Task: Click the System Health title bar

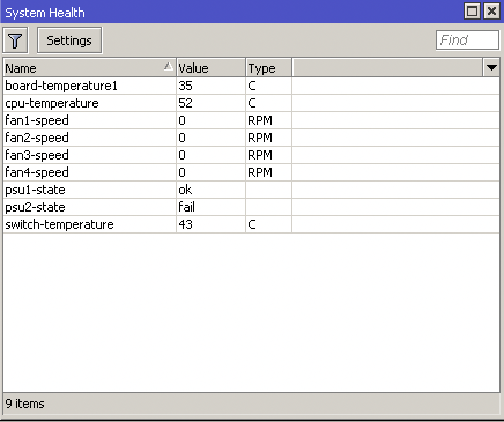Action: click(x=231, y=12)
